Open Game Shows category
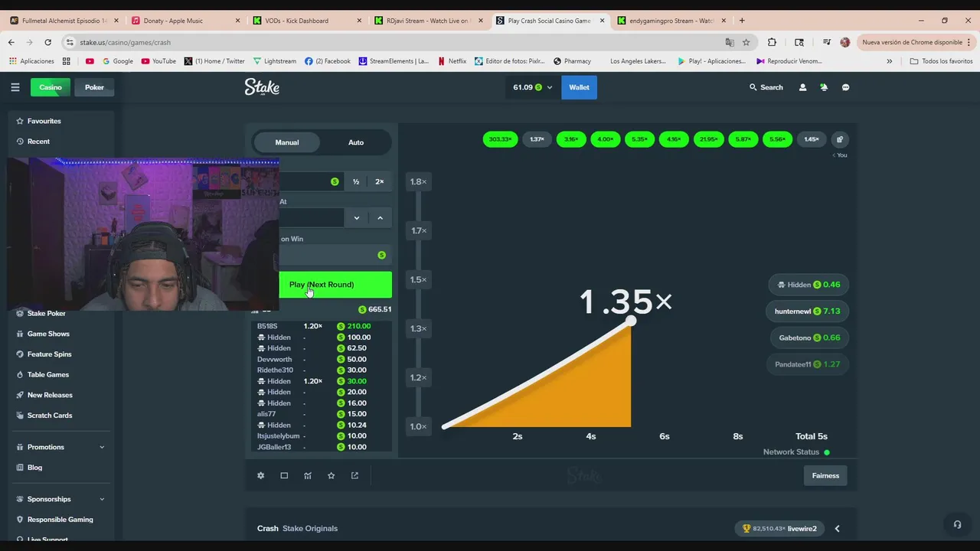This screenshot has height=551, width=980. pos(48,334)
